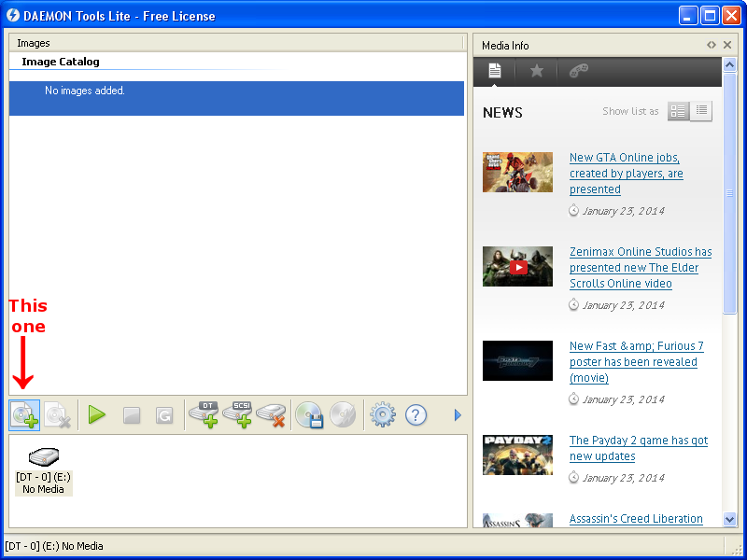The height and width of the screenshot is (560, 747).
Task: Switch news to thumbnail grid view
Action: coord(678,111)
